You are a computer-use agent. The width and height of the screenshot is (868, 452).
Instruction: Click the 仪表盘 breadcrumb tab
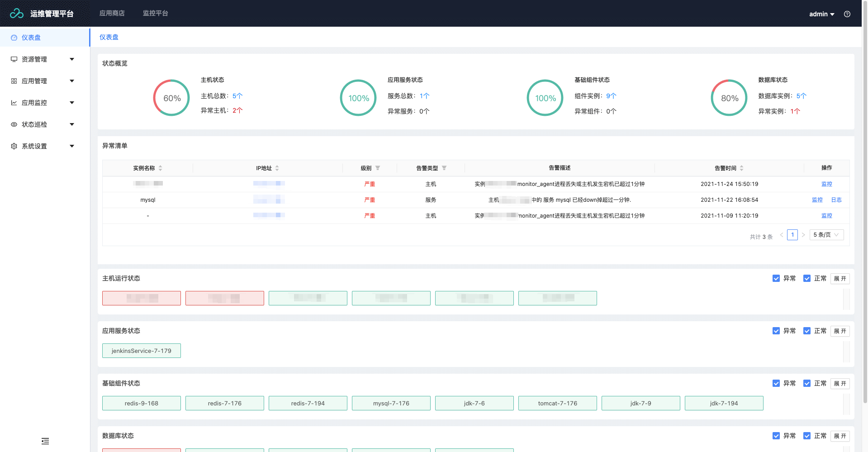pos(109,37)
